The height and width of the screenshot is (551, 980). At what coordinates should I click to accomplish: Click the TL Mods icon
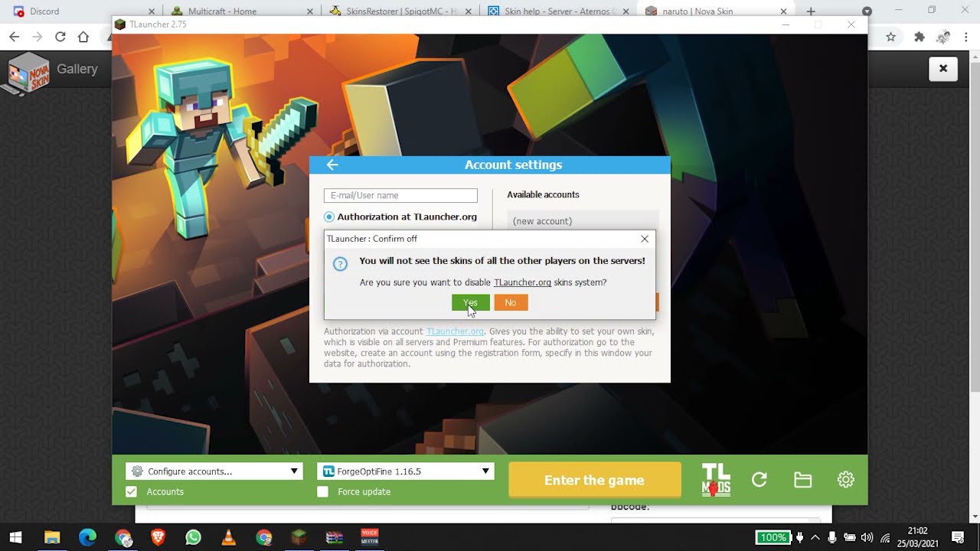tap(716, 480)
